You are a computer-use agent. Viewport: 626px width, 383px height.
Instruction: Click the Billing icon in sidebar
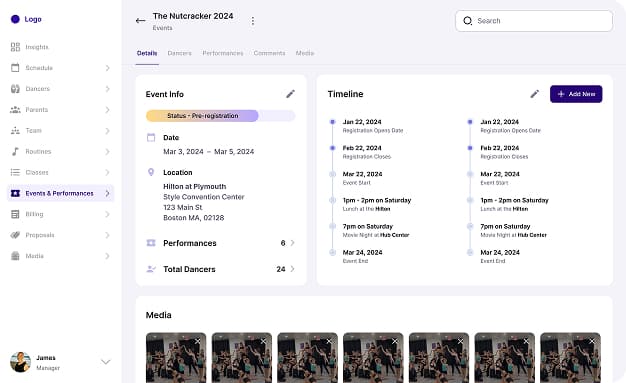coord(15,214)
